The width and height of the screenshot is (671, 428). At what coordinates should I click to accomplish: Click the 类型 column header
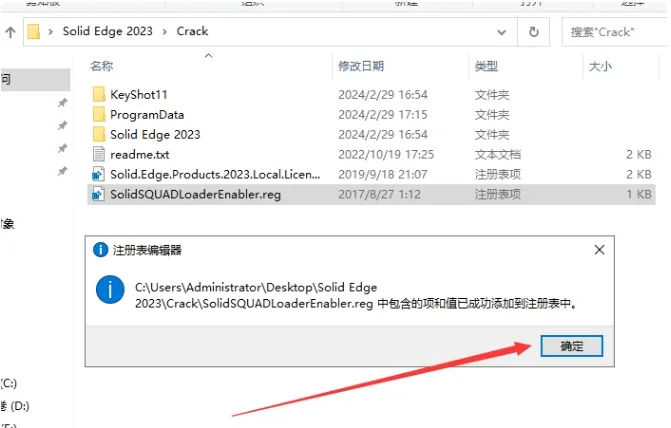[x=486, y=66]
